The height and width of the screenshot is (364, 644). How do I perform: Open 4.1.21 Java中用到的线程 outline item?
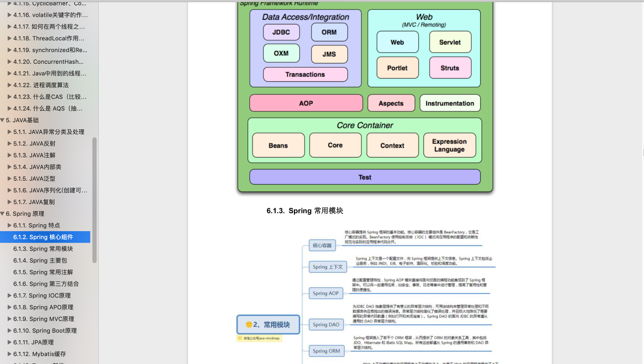pos(50,73)
